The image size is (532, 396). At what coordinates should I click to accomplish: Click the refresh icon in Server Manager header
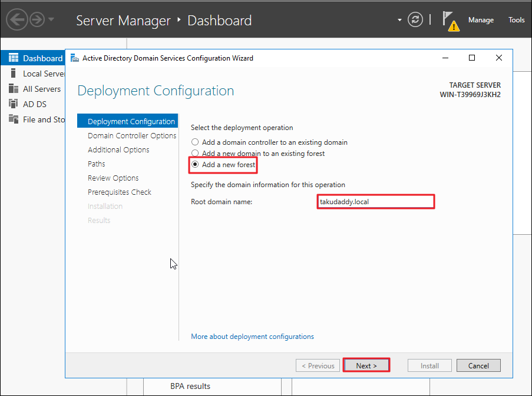point(415,19)
